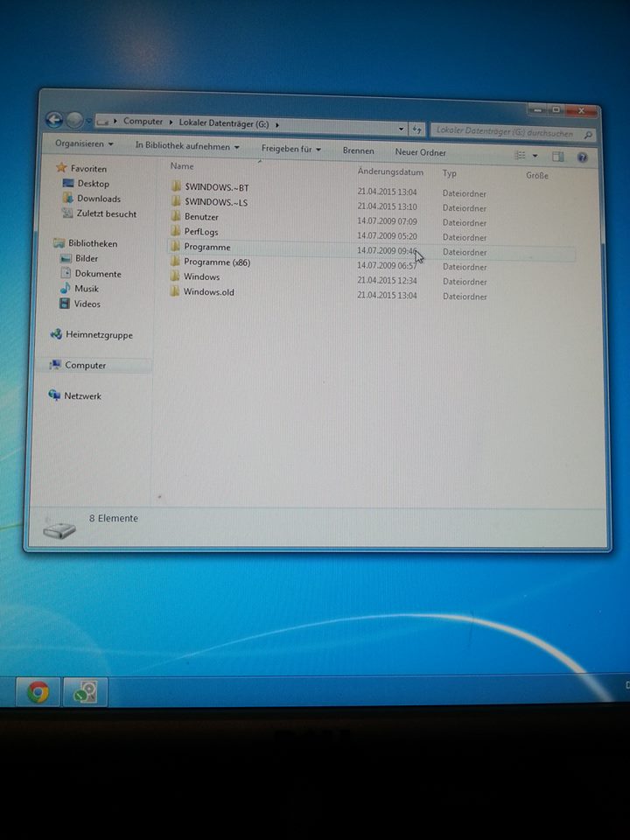Sort by the Größe column header
Viewport: 630px width, 840px height.
[536, 175]
